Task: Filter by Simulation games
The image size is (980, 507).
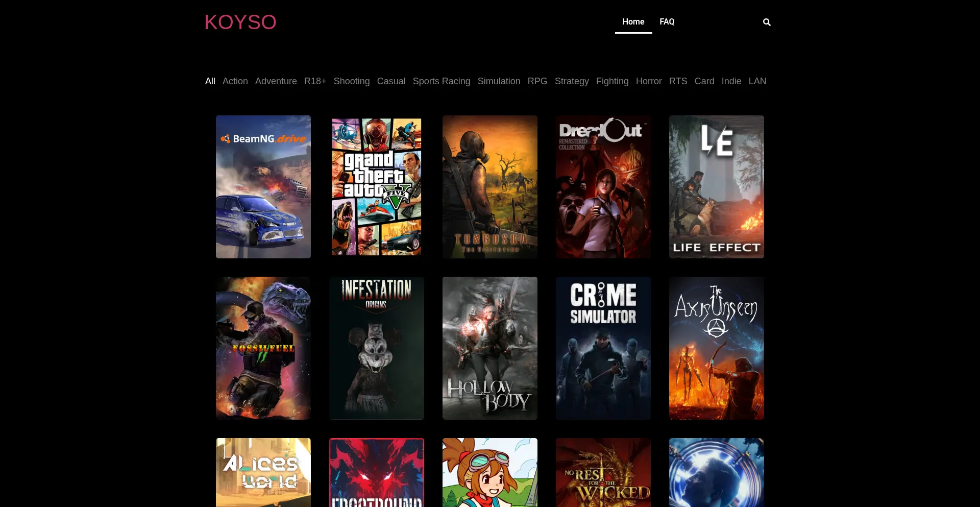Action: pos(499,81)
